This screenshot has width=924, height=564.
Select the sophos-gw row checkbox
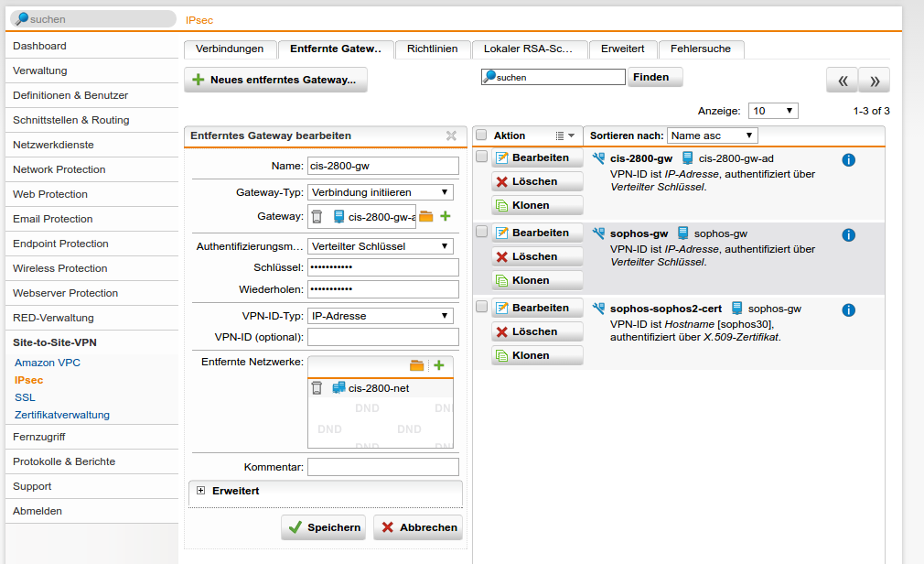tap(482, 232)
